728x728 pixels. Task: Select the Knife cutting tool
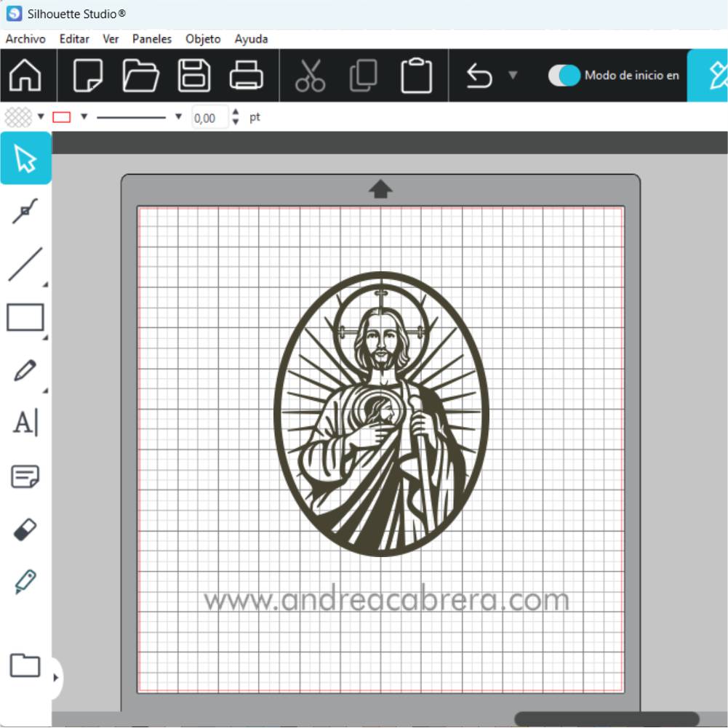[x=25, y=582]
